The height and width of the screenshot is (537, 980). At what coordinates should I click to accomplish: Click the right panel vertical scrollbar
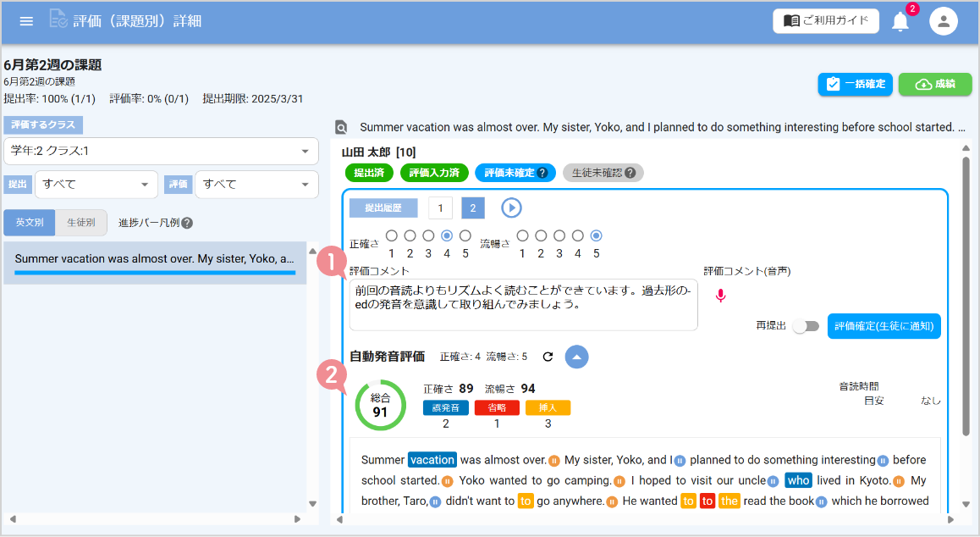click(966, 297)
